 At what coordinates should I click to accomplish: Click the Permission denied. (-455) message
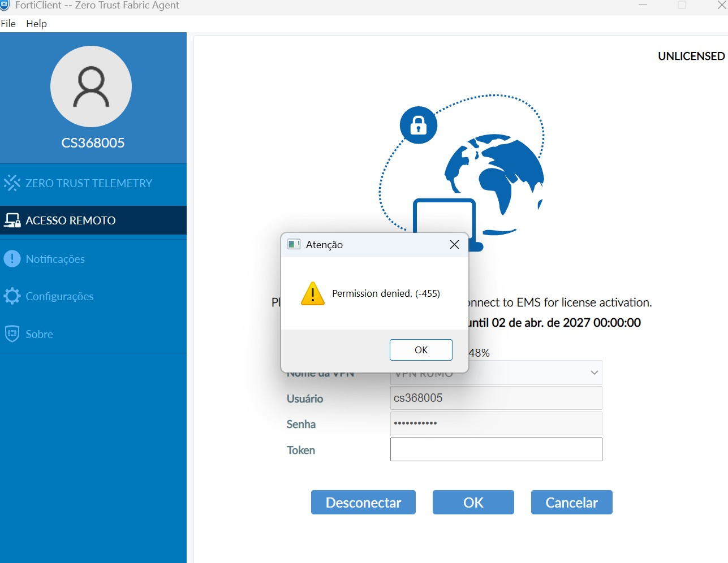tap(386, 293)
